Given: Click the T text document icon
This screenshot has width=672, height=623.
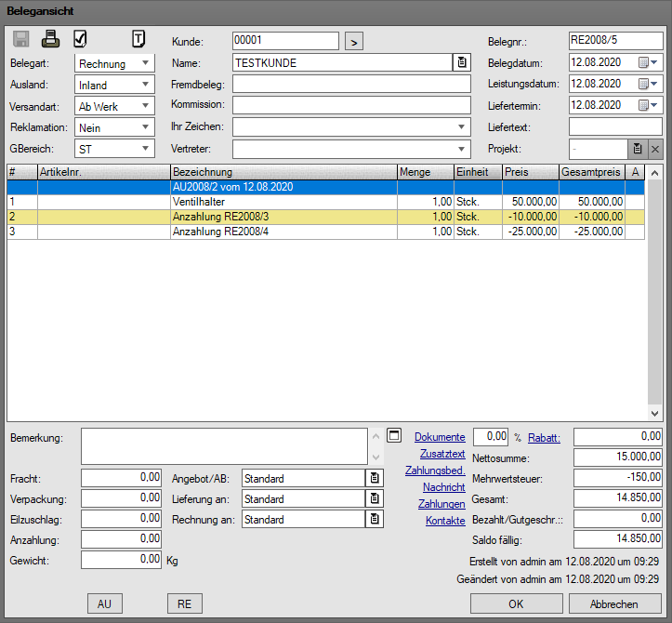Looking at the screenshot, I should coord(138,39).
